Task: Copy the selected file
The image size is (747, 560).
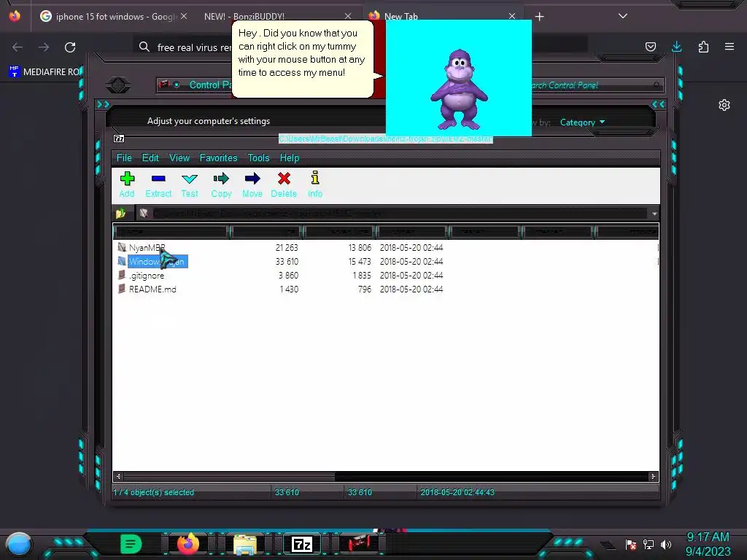Action: (x=221, y=184)
